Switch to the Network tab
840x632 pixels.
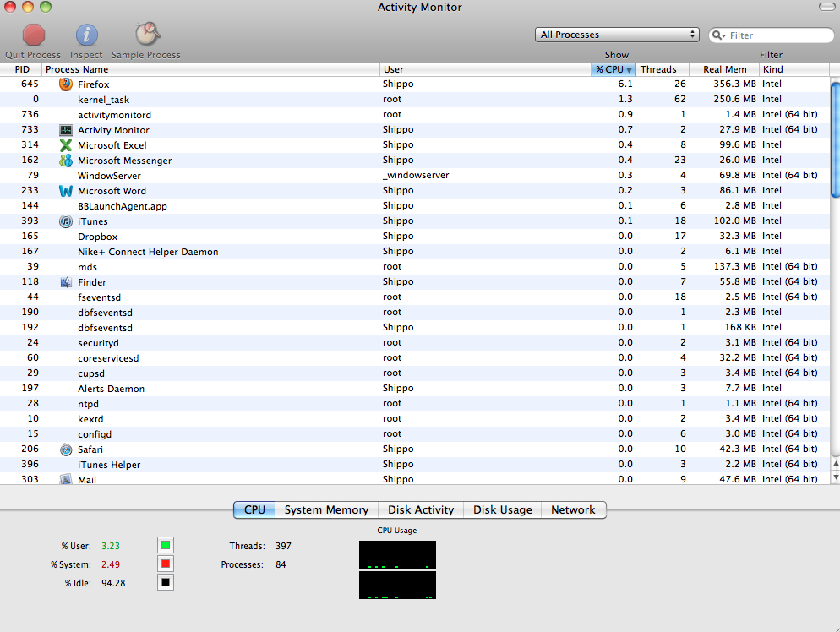point(573,509)
